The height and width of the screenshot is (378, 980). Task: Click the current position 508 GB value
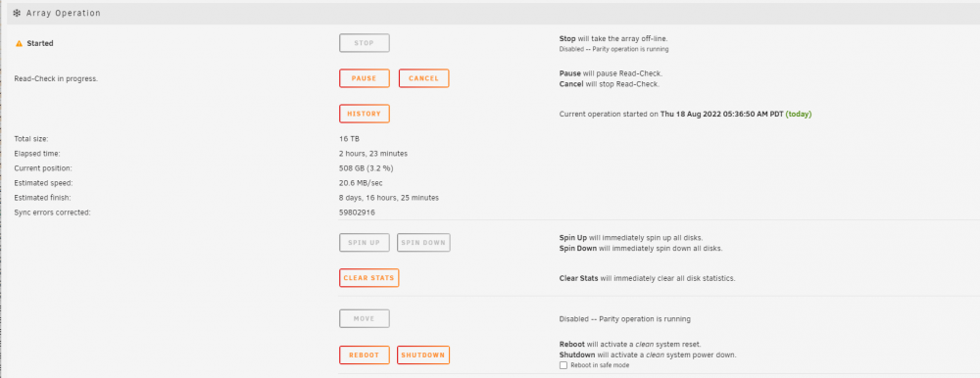tap(366, 168)
